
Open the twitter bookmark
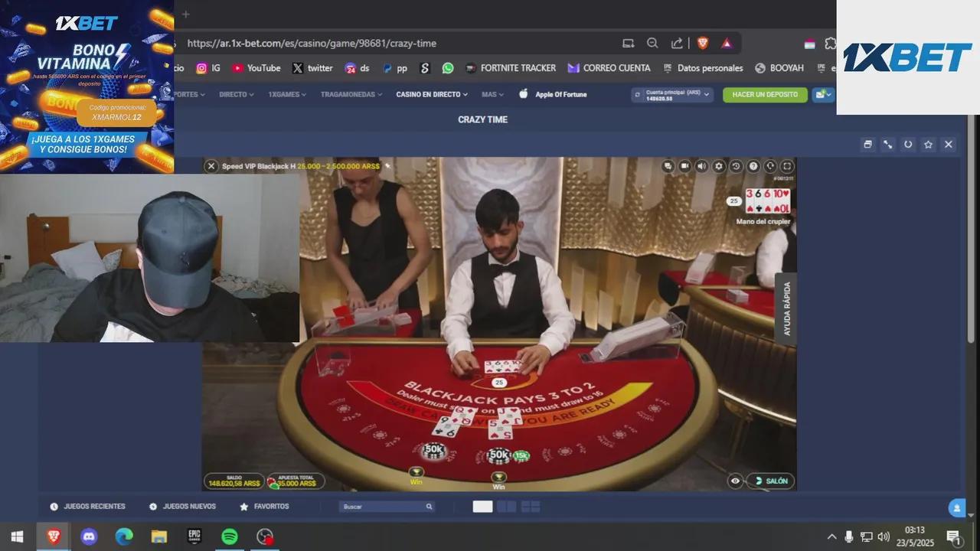(x=312, y=68)
